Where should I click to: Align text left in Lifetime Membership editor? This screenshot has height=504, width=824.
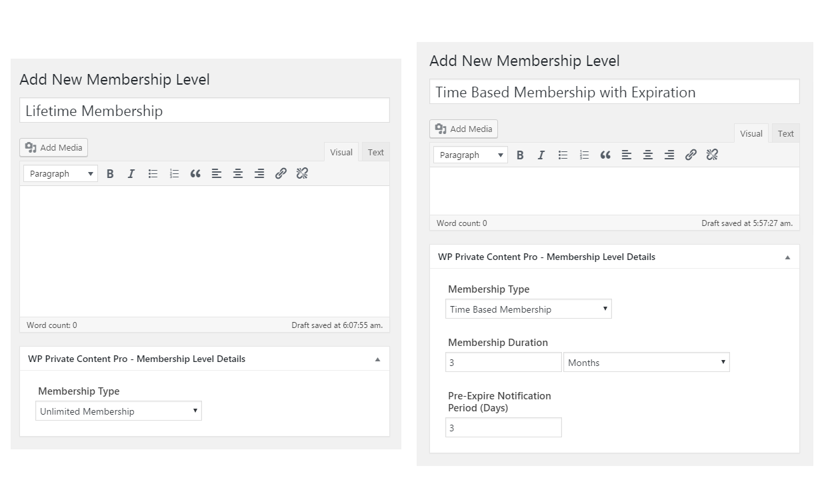click(217, 173)
